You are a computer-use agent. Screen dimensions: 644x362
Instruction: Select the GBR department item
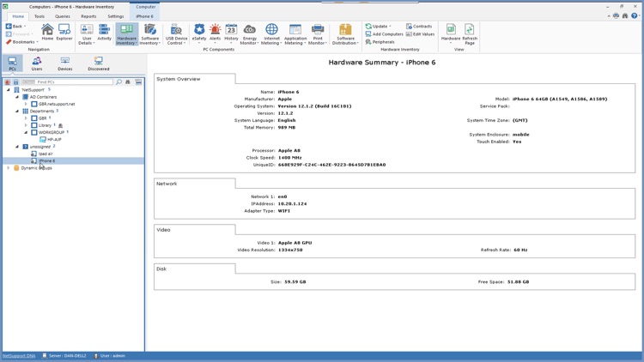click(x=42, y=118)
